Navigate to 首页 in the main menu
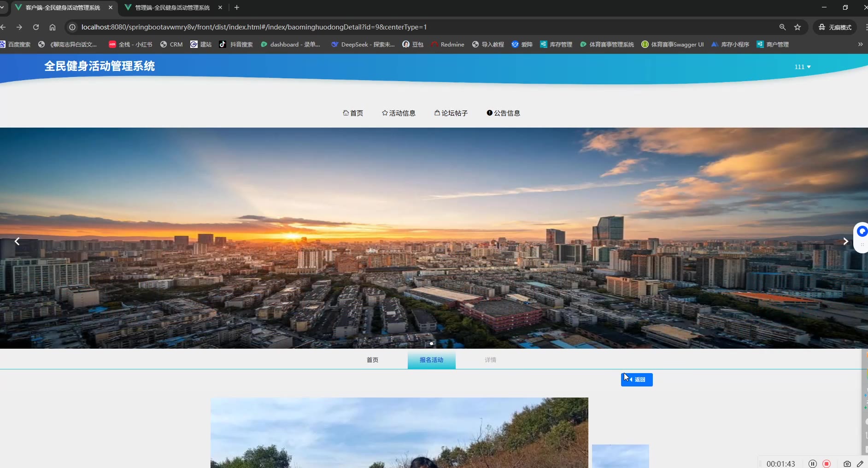 click(353, 113)
